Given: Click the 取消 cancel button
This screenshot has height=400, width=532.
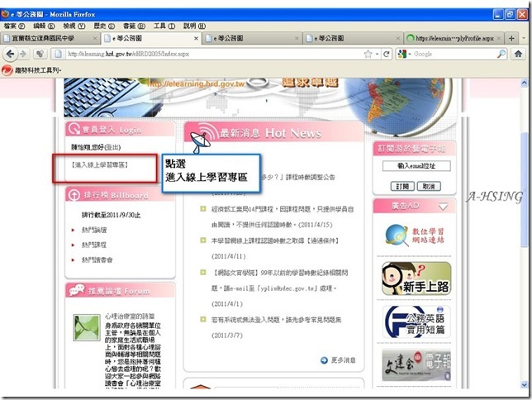Looking at the screenshot, I should [429, 187].
